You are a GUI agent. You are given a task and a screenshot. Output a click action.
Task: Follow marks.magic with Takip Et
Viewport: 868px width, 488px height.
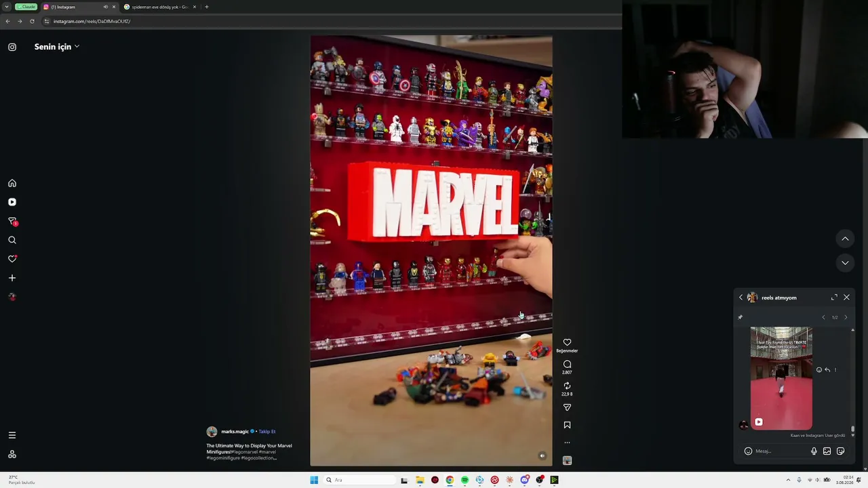point(267,432)
